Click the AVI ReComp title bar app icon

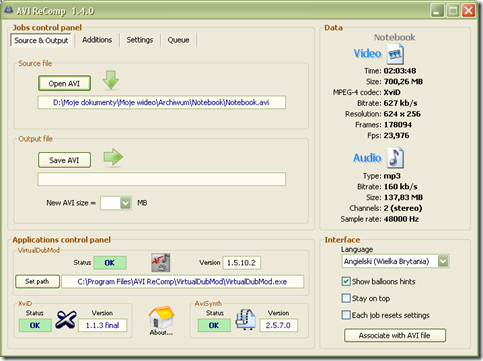pyautogui.click(x=8, y=10)
